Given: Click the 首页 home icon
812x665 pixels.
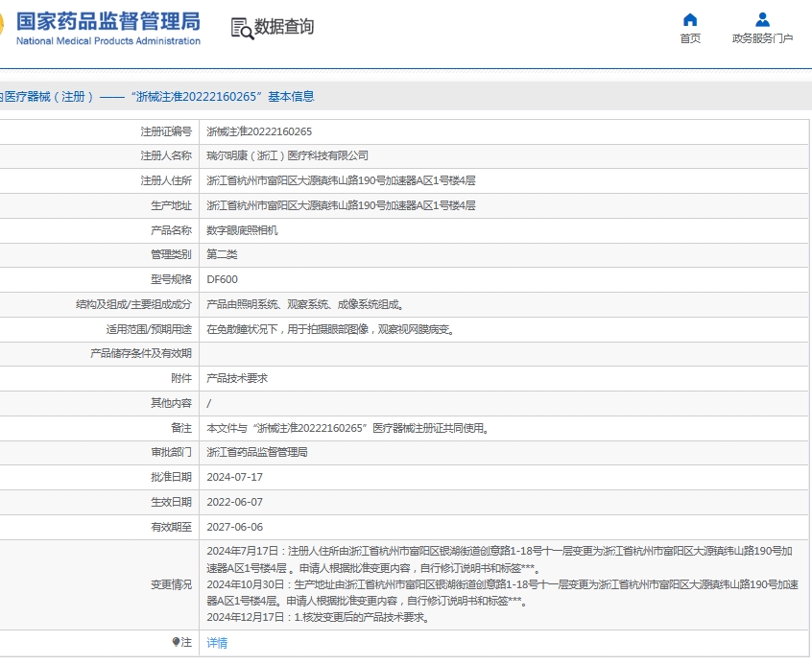Looking at the screenshot, I should pos(690,20).
